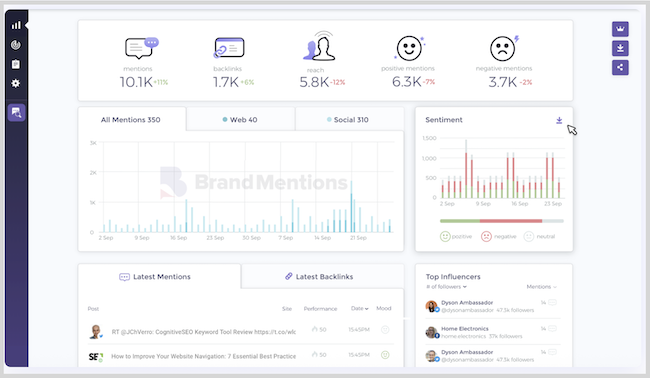This screenshot has width=650, height=378.
Task: Click the radar analytics icon in sidebar
Action: pyautogui.click(x=16, y=45)
